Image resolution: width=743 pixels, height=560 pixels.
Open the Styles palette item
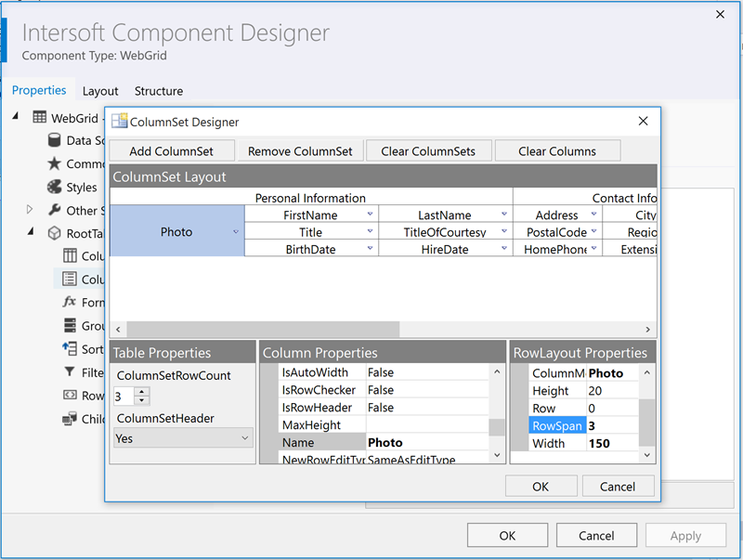pyautogui.click(x=53, y=187)
